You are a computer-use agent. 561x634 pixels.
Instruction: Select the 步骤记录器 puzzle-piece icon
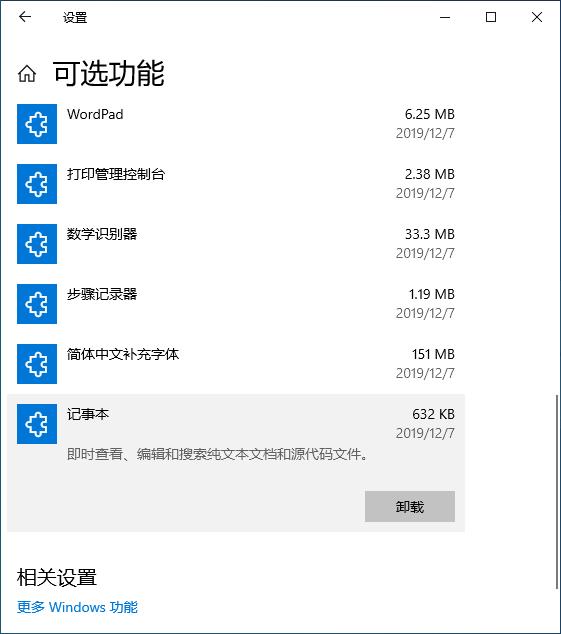pyautogui.click(x=37, y=304)
